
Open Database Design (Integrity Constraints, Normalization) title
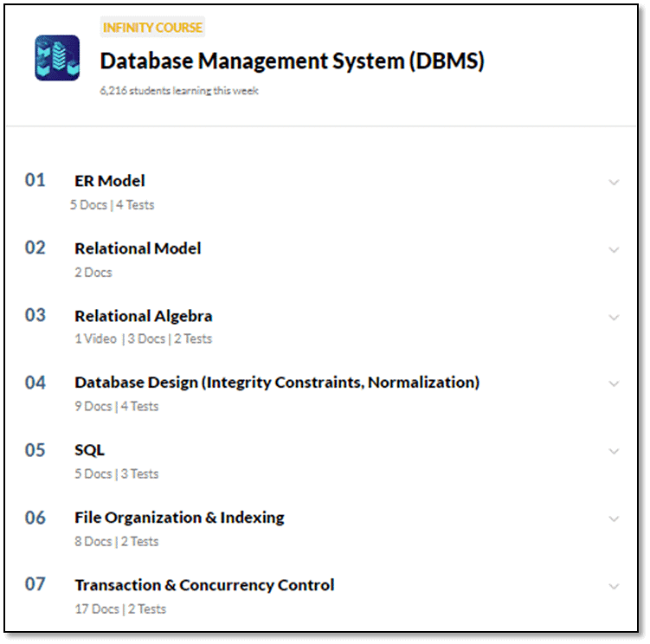pos(277,383)
